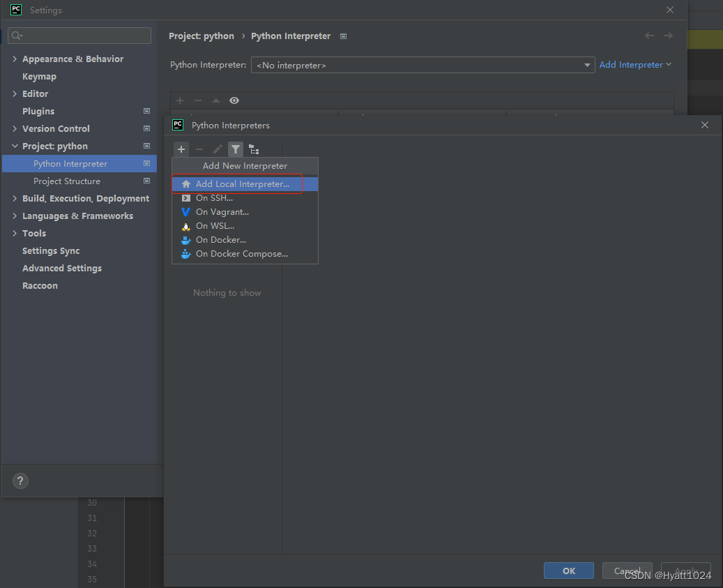723x588 pixels.
Task: Expand the Editor tree node
Action: coord(15,93)
